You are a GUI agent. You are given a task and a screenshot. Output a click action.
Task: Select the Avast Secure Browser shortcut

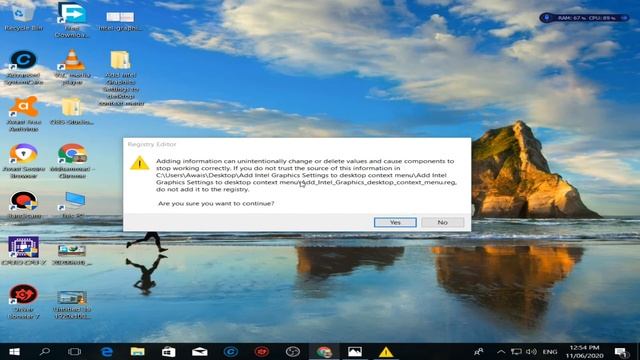click(x=24, y=161)
